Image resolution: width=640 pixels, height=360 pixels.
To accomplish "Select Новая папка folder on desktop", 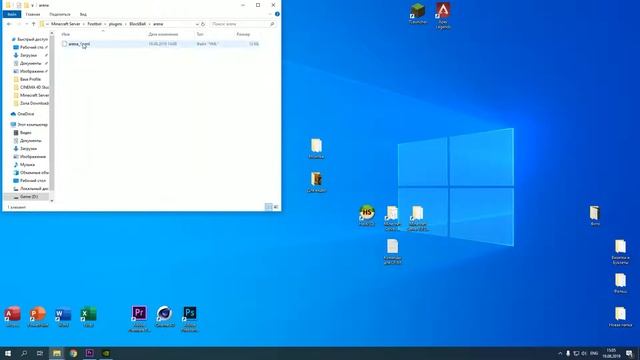I will [x=620, y=317].
